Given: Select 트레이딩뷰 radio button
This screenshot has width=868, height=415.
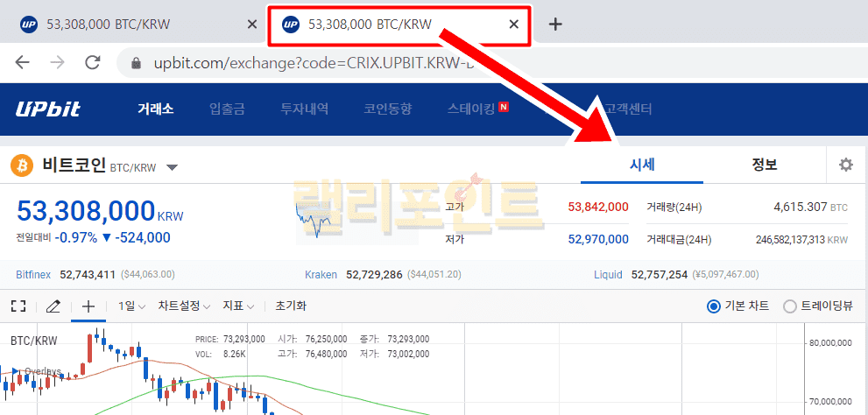Looking at the screenshot, I should point(790,306).
